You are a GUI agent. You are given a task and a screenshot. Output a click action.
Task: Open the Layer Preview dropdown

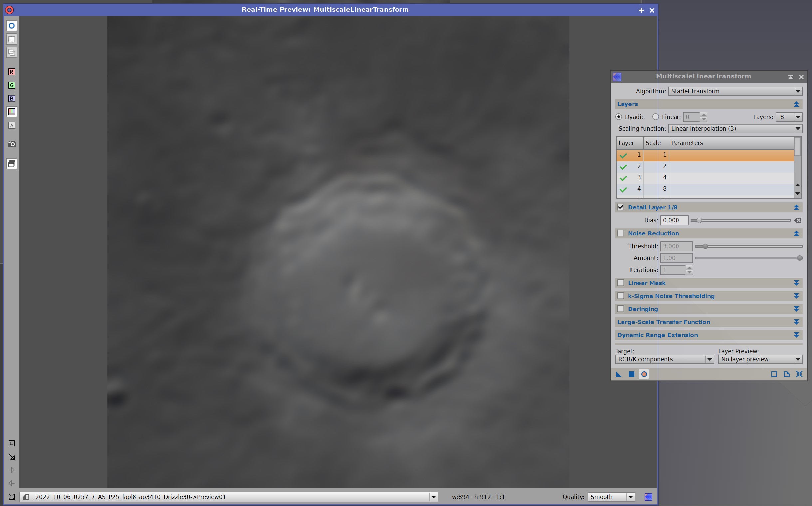[760, 359]
